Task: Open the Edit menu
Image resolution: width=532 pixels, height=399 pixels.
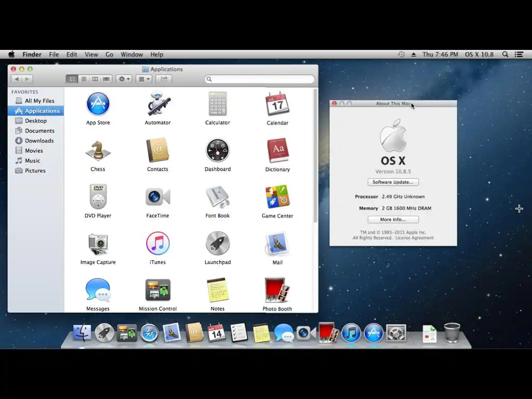Action: 72,54
